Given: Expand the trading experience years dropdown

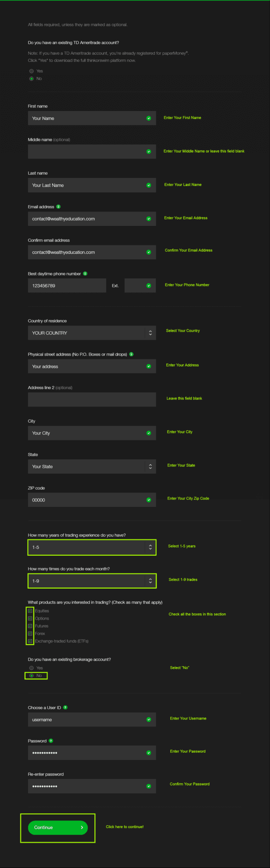Looking at the screenshot, I should 151,547.
